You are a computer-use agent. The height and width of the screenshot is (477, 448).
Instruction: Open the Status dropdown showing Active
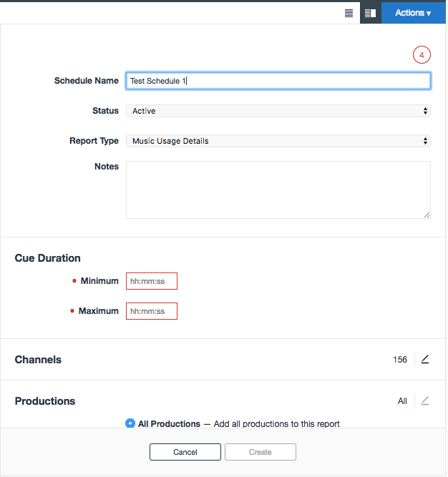point(278,111)
